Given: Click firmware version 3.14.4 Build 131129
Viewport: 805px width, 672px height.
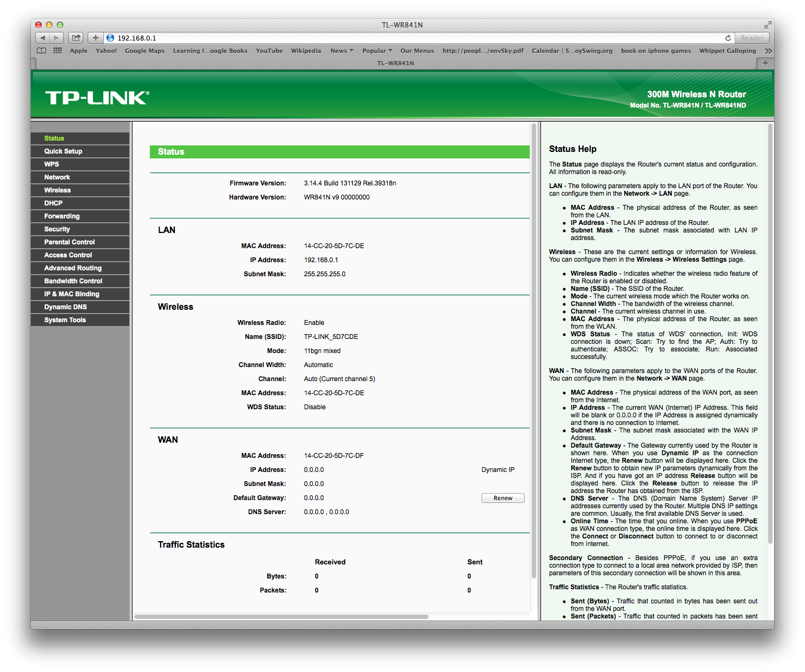Looking at the screenshot, I should 350,183.
